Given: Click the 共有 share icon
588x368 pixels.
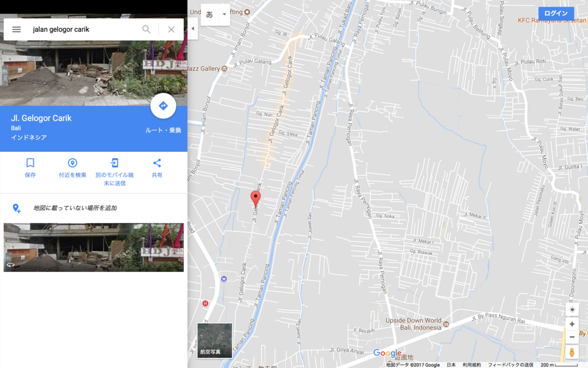Looking at the screenshot, I should 157,163.
